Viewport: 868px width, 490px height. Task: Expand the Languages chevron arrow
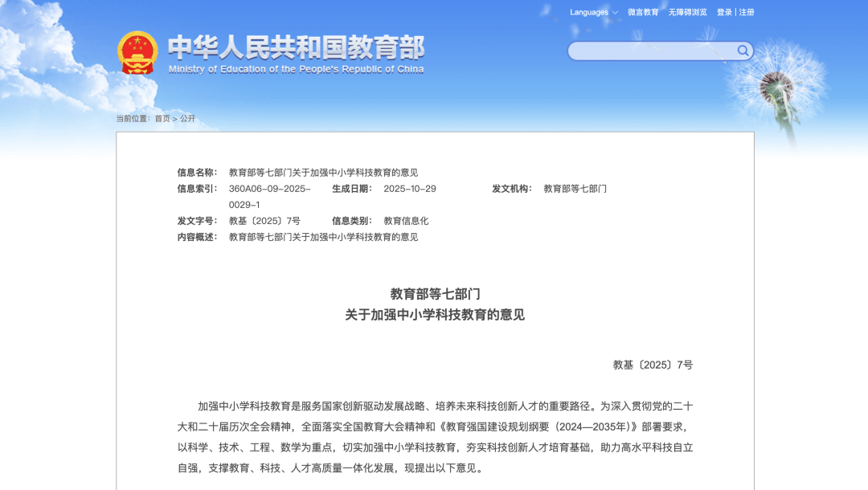pyautogui.click(x=615, y=13)
